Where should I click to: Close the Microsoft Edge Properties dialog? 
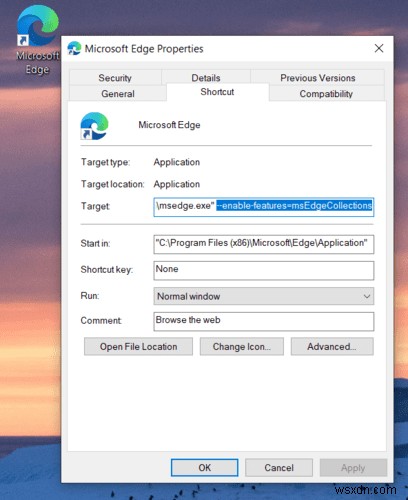click(379, 48)
